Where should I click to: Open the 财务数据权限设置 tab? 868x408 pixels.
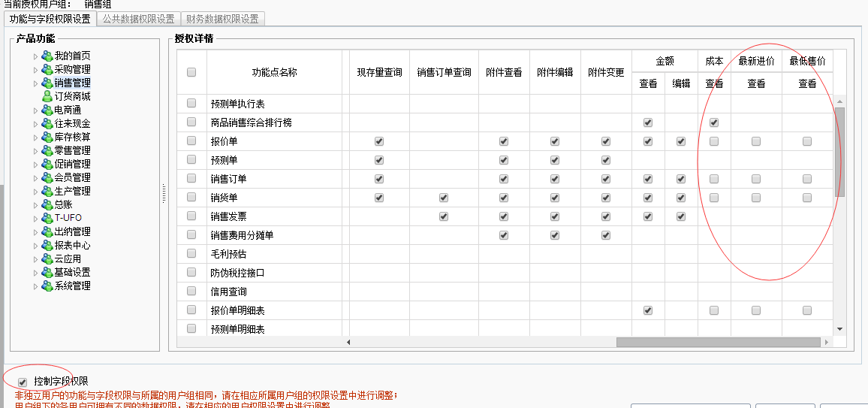point(222,19)
